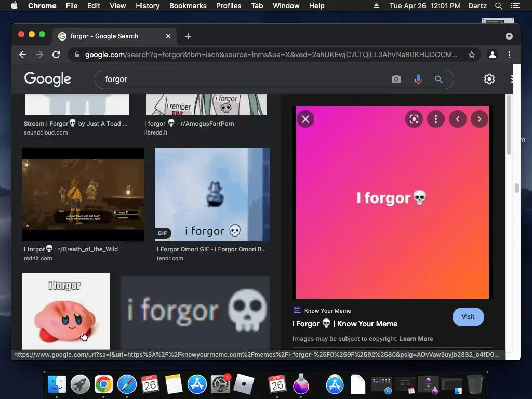The height and width of the screenshot is (399, 532).
Task: Open the Breath of the Wild thumbnail
Action: 83,194
